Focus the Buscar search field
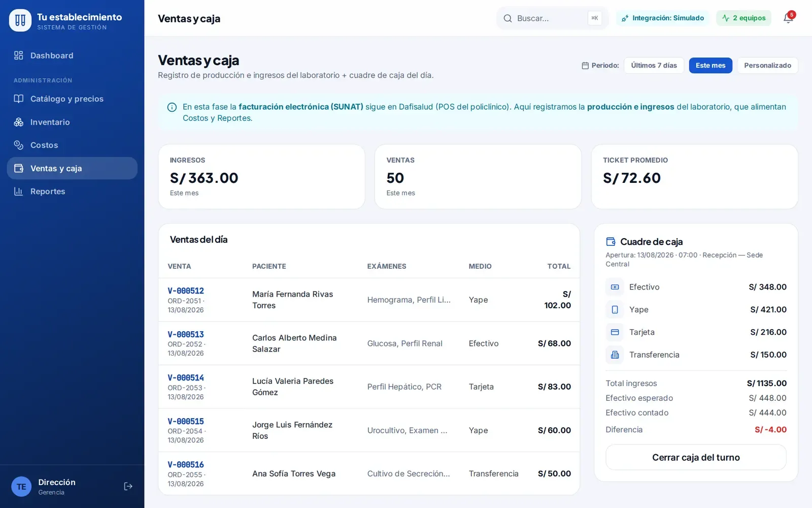Viewport: 812px width, 508px height. [552, 18]
